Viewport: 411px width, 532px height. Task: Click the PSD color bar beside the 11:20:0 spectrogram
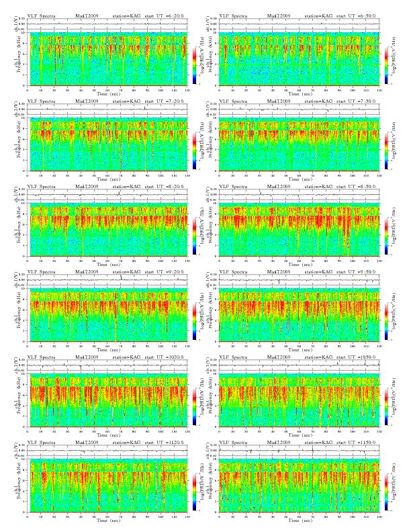(194, 492)
